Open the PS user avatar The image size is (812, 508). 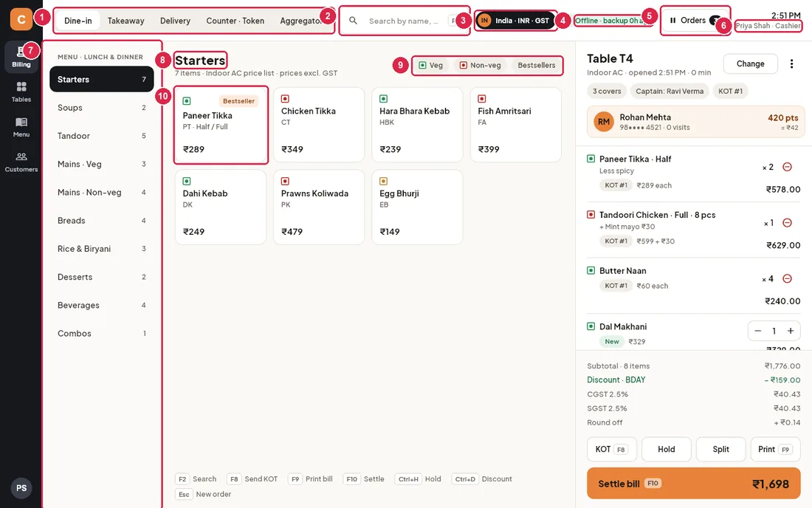(x=21, y=488)
